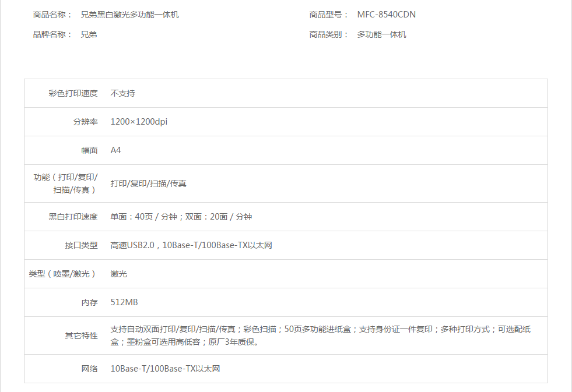This screenshot has height=392, width=572.
Task: Click the 幅面 row label
Action: click(89, 150)
